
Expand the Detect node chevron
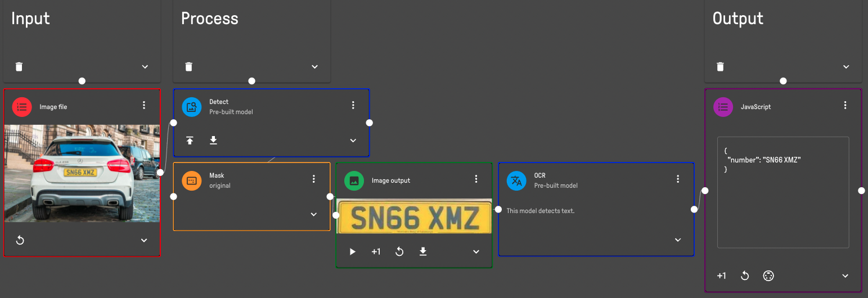tap(353, 141)
